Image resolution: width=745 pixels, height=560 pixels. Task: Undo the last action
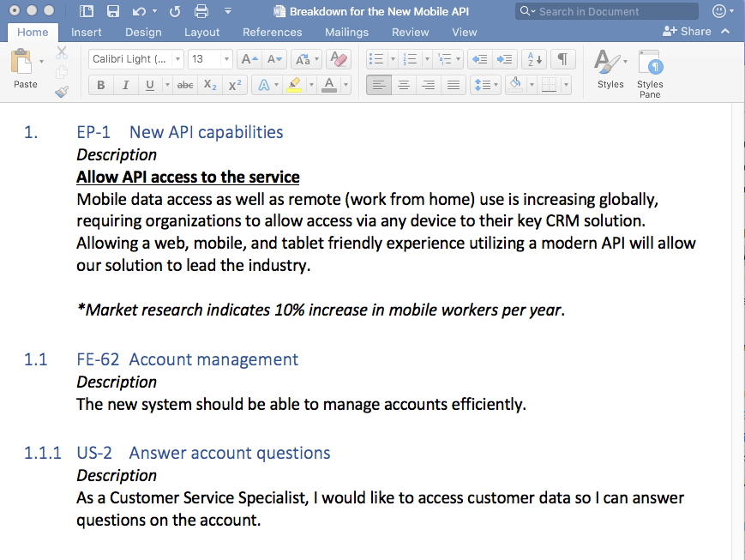pyautogui.click(x=139, y=11)
